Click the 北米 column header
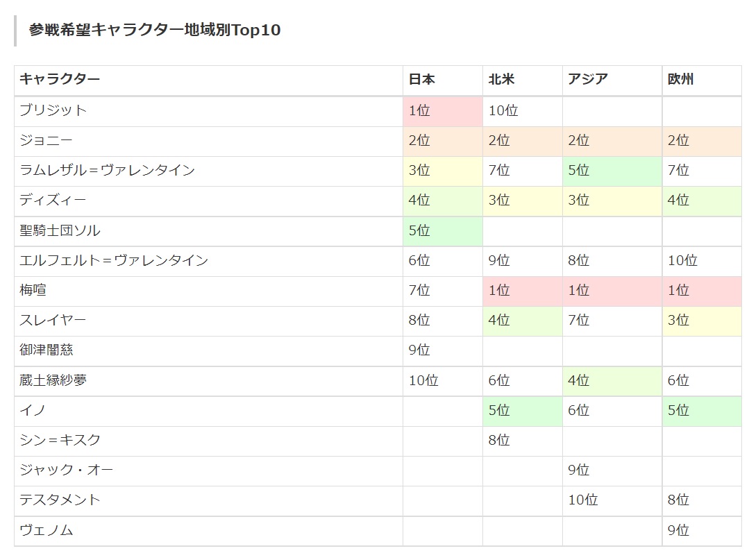The image size is (749, 560). coord(501,80)
